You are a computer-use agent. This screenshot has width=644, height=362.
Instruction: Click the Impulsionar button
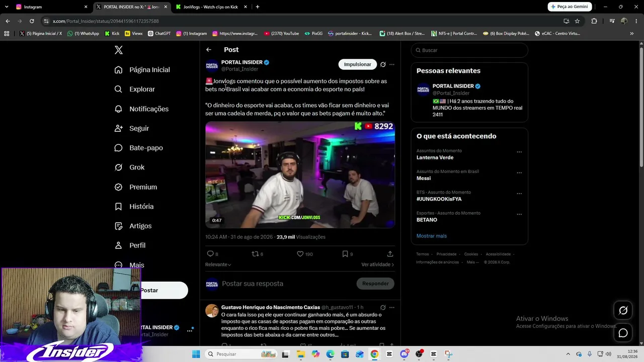coord(358,64)
